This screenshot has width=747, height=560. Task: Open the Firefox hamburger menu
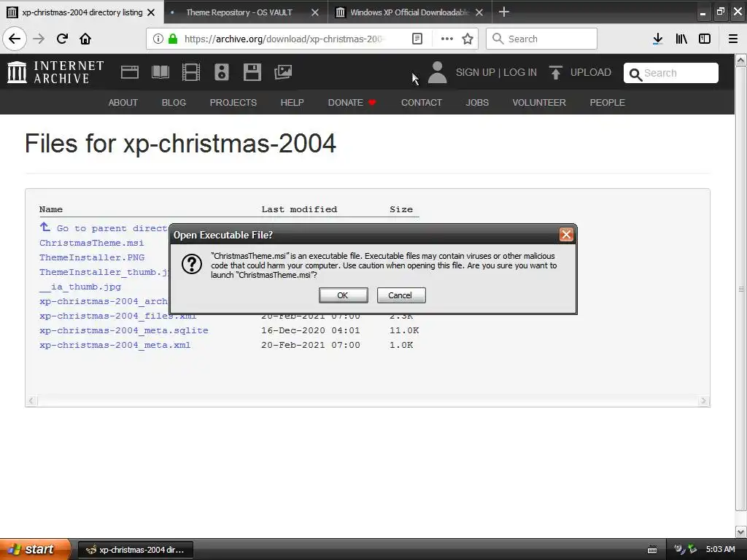pyautogui.click(x=733, y=39)
